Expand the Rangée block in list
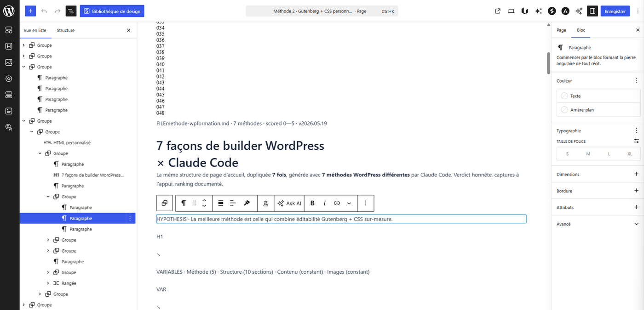 click(x=48, y=283)
